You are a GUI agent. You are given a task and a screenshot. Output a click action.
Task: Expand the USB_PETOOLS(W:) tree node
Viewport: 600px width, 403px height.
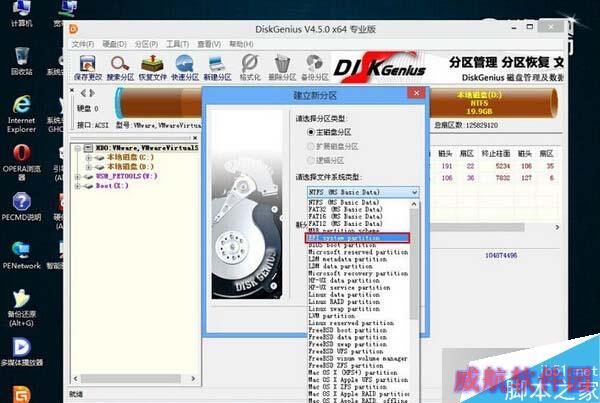tap(78, 176)
